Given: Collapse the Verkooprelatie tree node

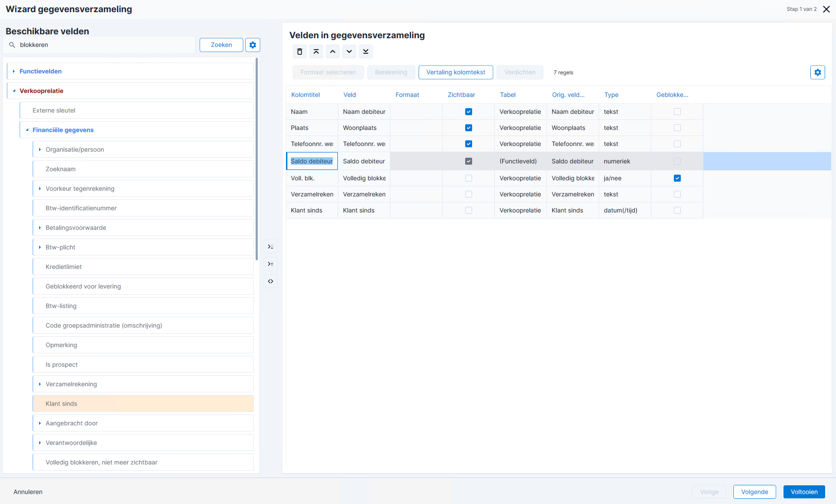Looking at the screenshot, I should [14, 91].
